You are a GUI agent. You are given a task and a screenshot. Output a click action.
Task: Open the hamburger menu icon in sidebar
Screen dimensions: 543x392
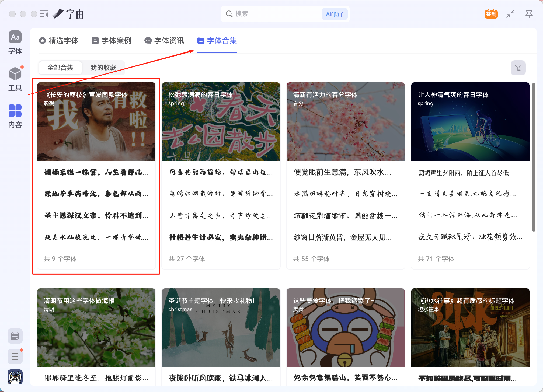pyautogui.click(x=15, y=356)
